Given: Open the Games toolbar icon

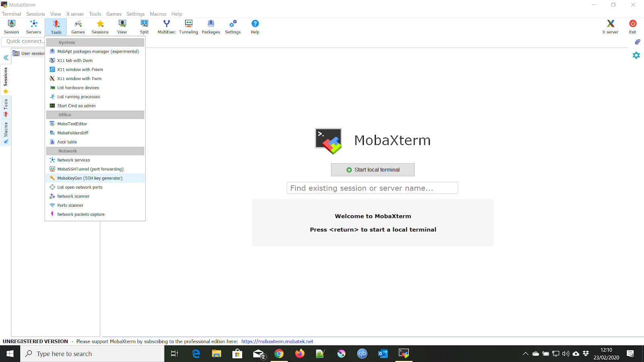Looking at the screenshot, I should (x=78, y=27).
